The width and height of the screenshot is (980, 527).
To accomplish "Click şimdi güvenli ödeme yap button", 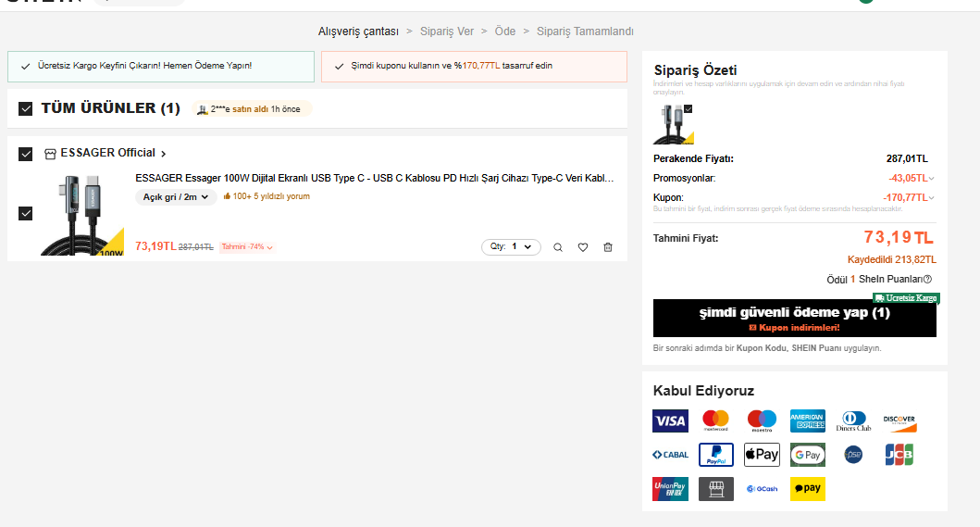I will pyautogui.click(x=794, y=318).
